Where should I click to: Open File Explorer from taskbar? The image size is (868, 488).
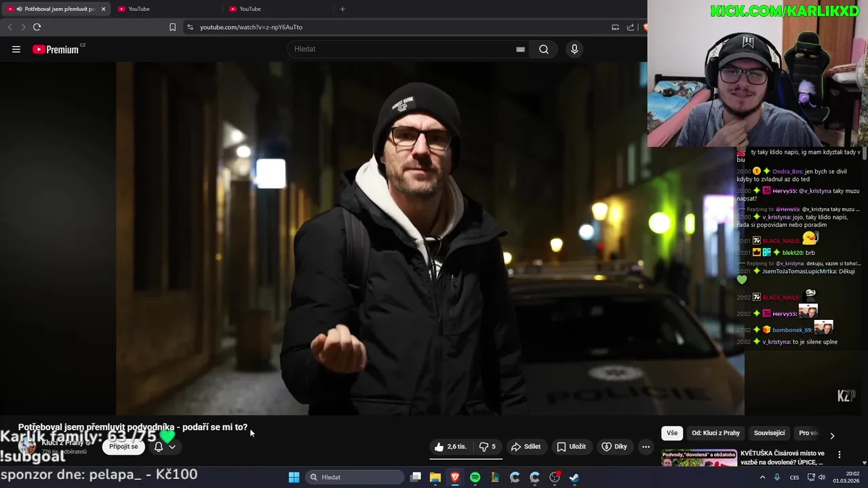click(x=435, y=477)
